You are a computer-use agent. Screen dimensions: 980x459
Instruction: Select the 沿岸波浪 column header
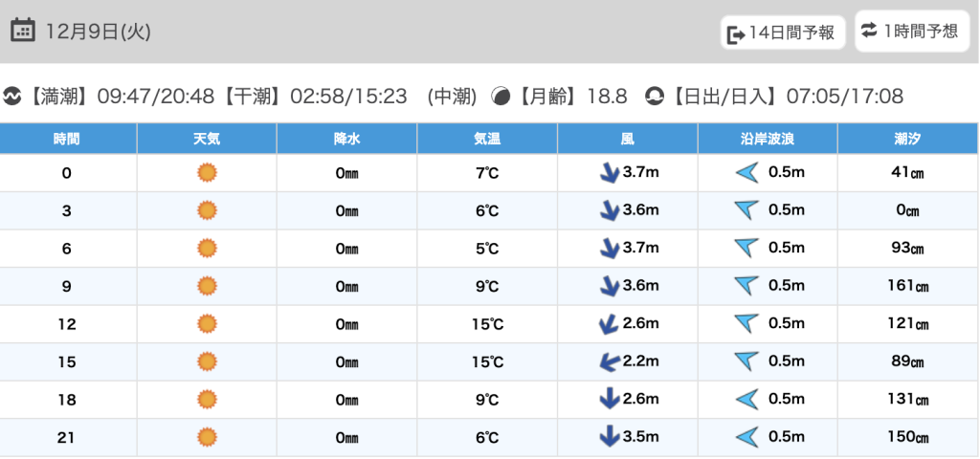[768, 139]
